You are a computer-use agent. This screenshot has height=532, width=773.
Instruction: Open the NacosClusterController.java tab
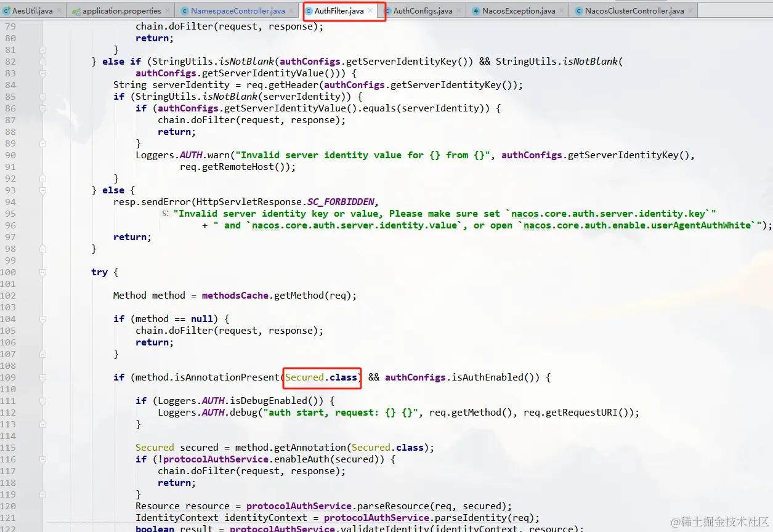634,11
